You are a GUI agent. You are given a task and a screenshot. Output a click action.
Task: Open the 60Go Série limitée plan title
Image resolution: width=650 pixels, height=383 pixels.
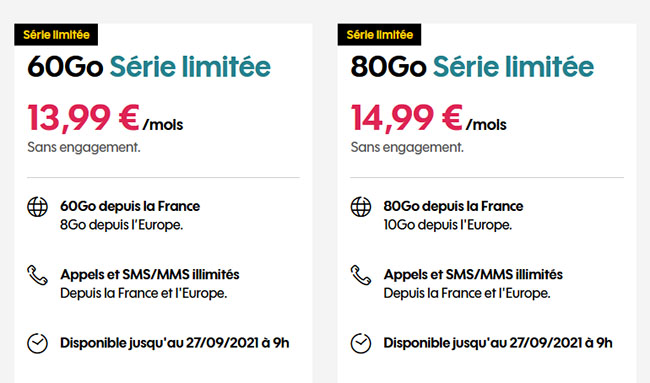(149, 67)
